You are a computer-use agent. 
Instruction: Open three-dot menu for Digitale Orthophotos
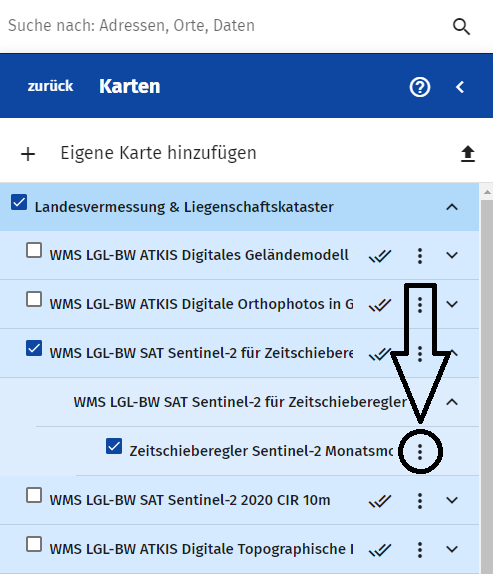420,304
